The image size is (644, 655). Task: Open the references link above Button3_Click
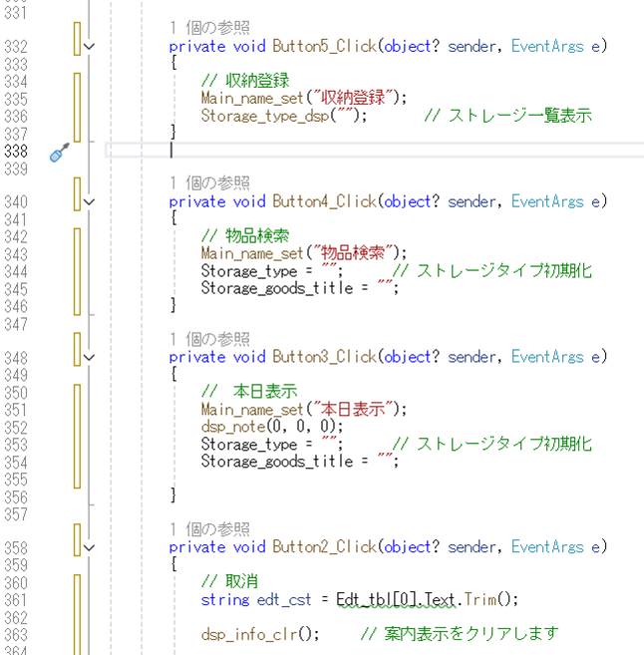click(x=209, y=339)
